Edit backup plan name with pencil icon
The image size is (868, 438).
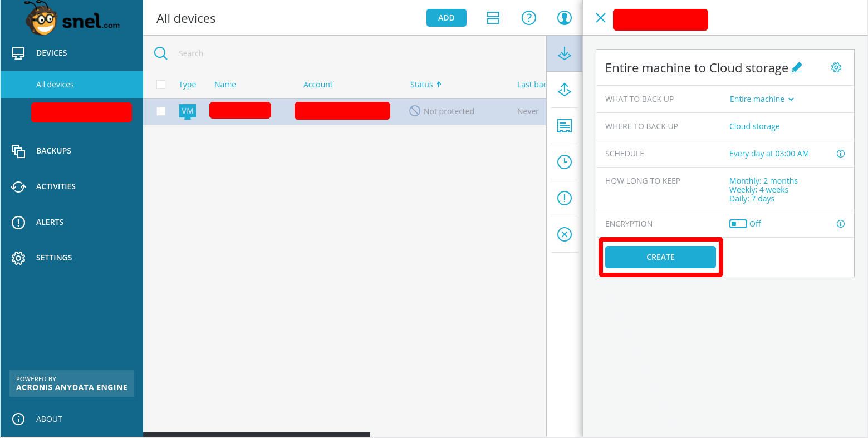pyautogui.click(x=797, y=68)
